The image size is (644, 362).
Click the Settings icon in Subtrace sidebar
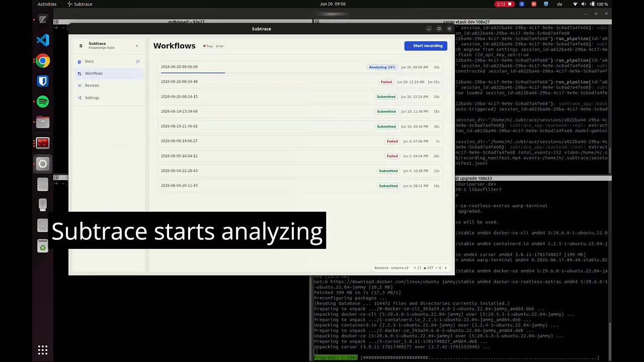click(79, 98)
